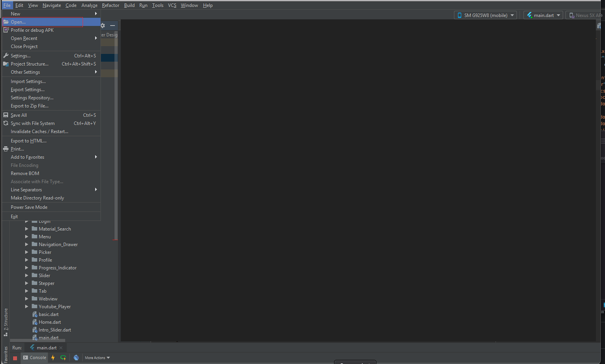Click the Flutter logo on main.dart run tab
Screen dimensions: 605x364
pyautogui.click(x=33, y=347)
